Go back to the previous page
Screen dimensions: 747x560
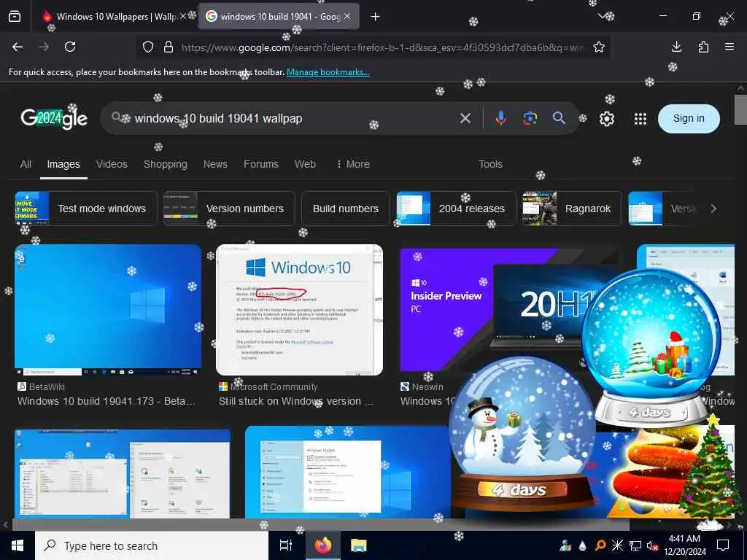(18, 47)
